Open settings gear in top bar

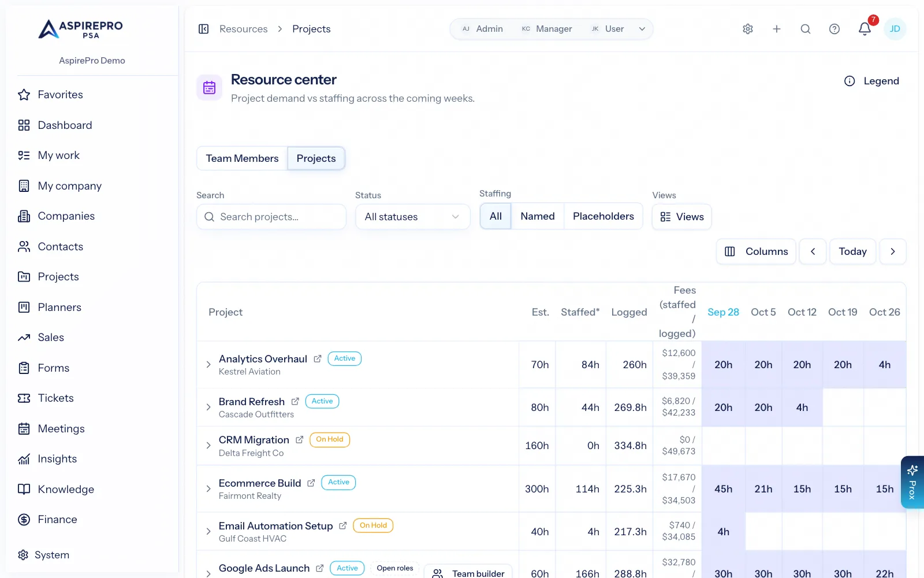tap(748, 29)
